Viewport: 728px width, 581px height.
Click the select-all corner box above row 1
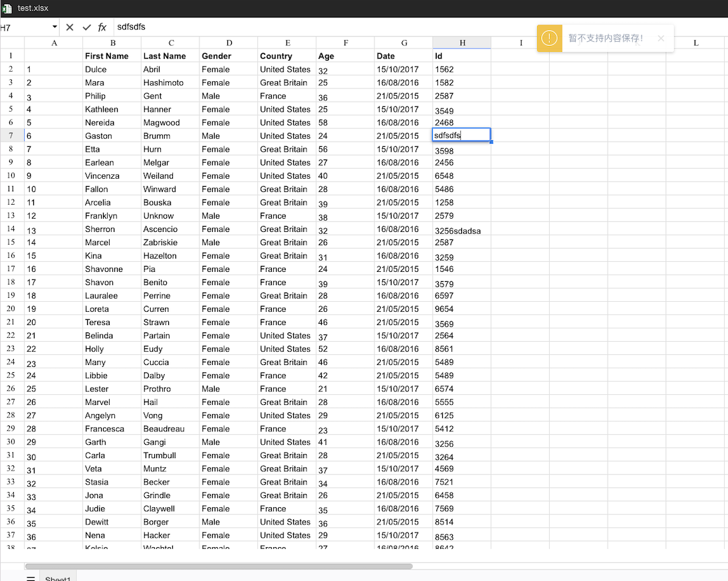click(x=11, y=42)
